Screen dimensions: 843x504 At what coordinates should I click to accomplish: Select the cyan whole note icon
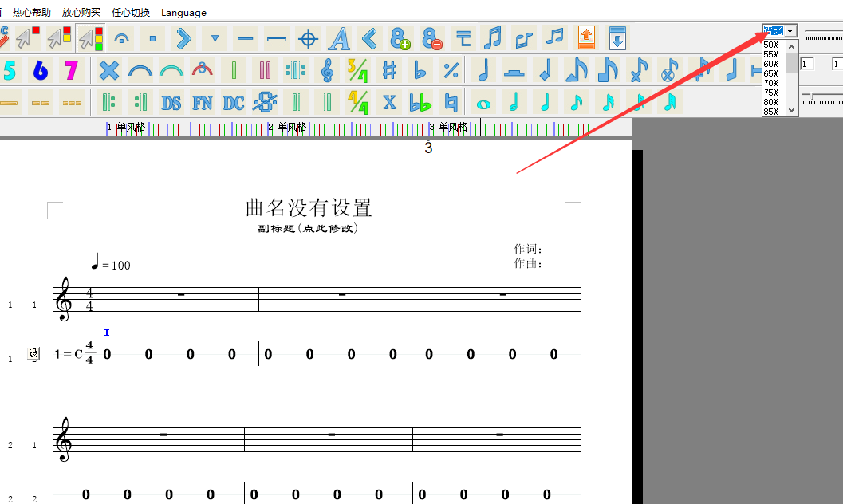tap(483, 103)
